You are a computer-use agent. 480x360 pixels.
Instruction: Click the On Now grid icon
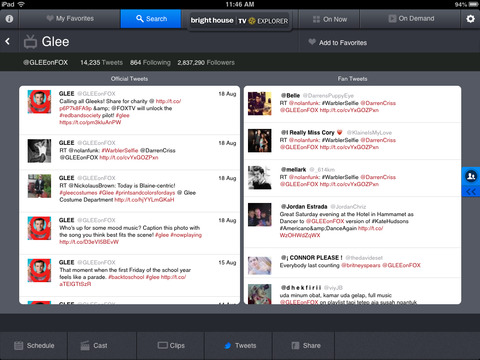(x=316, y=19)
